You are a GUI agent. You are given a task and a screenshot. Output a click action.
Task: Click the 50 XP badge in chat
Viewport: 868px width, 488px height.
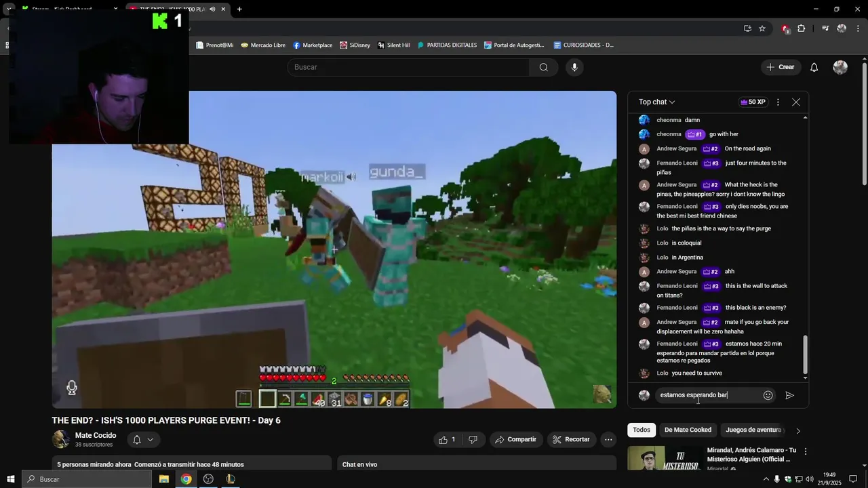click(x=753, y=102)
